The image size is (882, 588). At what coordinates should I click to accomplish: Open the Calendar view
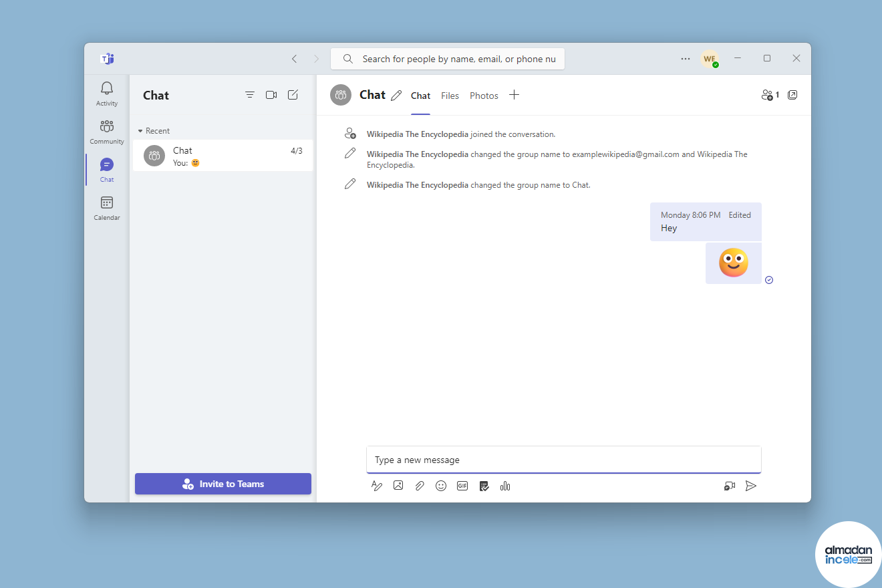107,208
